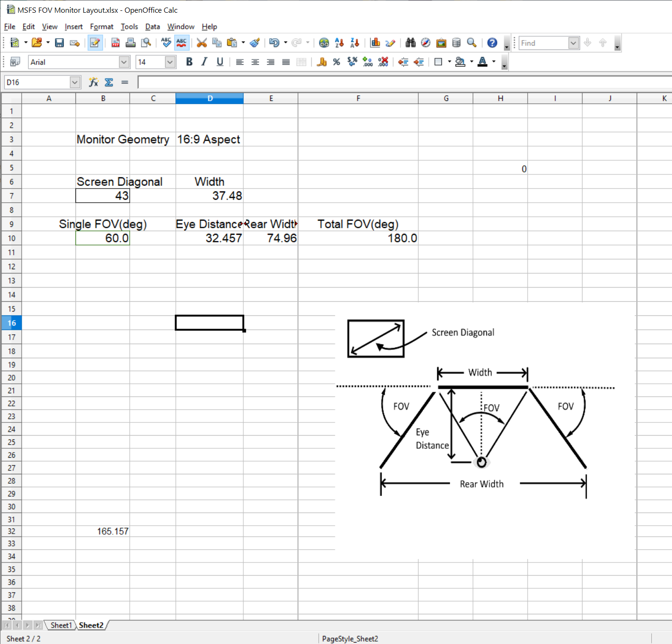Click the Export as PDF icon
The width and height of the screenshot is (672, 644).
[115, 43]
